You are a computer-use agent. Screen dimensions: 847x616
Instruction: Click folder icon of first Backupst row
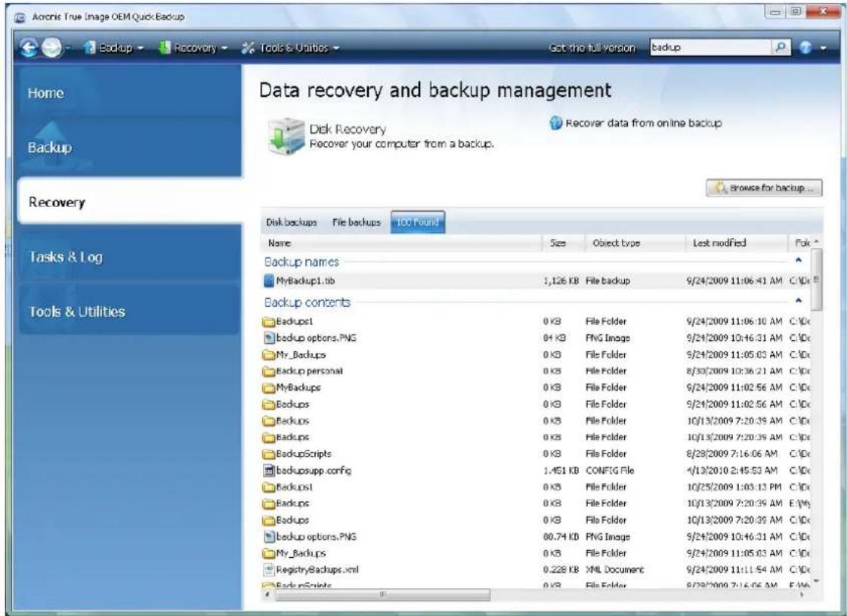click(x=268, y=322)
